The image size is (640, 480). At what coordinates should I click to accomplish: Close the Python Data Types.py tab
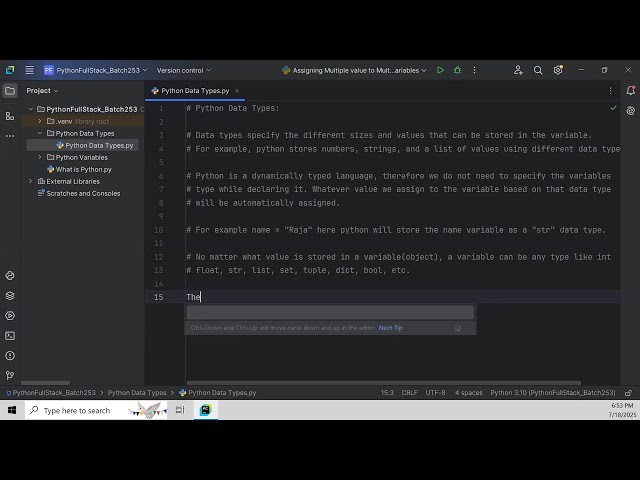pyautogui.click(x=237, y=91)
